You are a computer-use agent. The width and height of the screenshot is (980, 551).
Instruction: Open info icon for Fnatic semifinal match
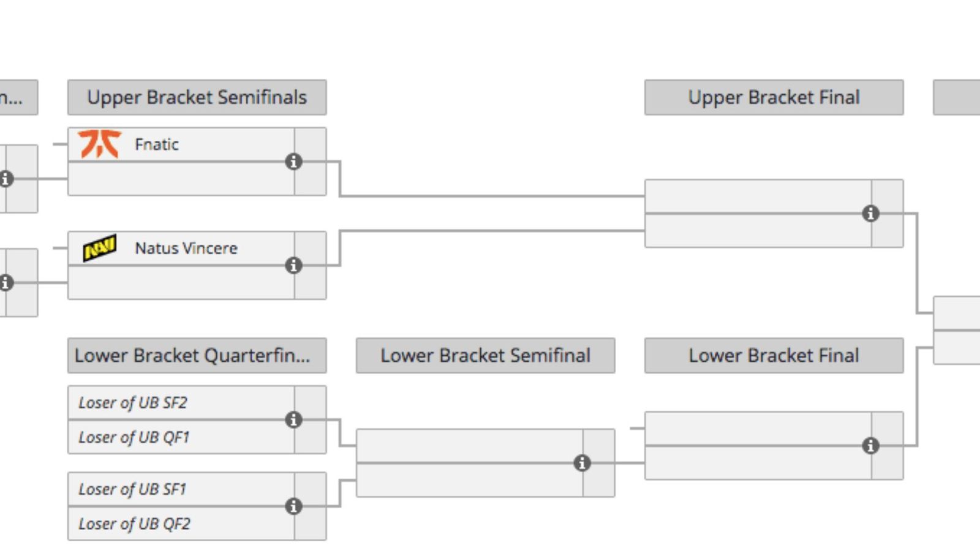(294, 162)
